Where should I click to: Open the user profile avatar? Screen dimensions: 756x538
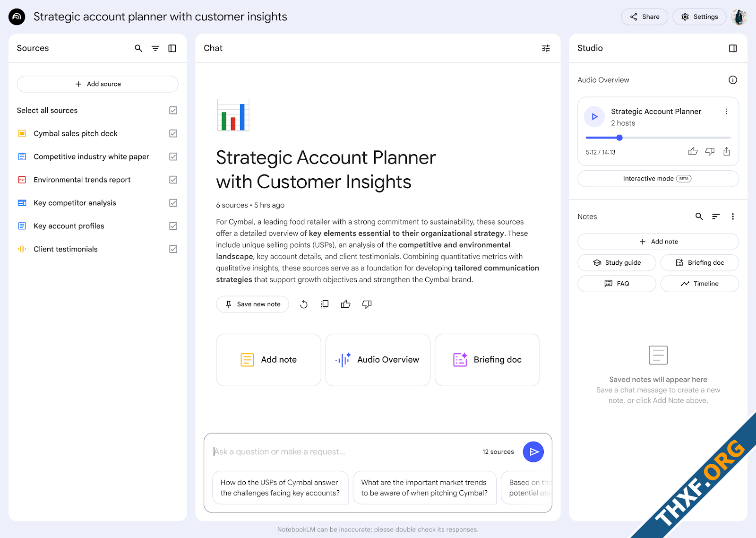[739, 17]
